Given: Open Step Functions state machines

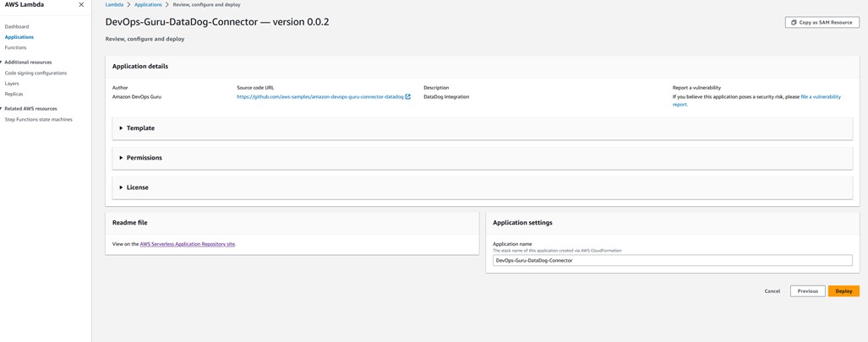Looking at the screenshot, I should [x=38, y=120].
